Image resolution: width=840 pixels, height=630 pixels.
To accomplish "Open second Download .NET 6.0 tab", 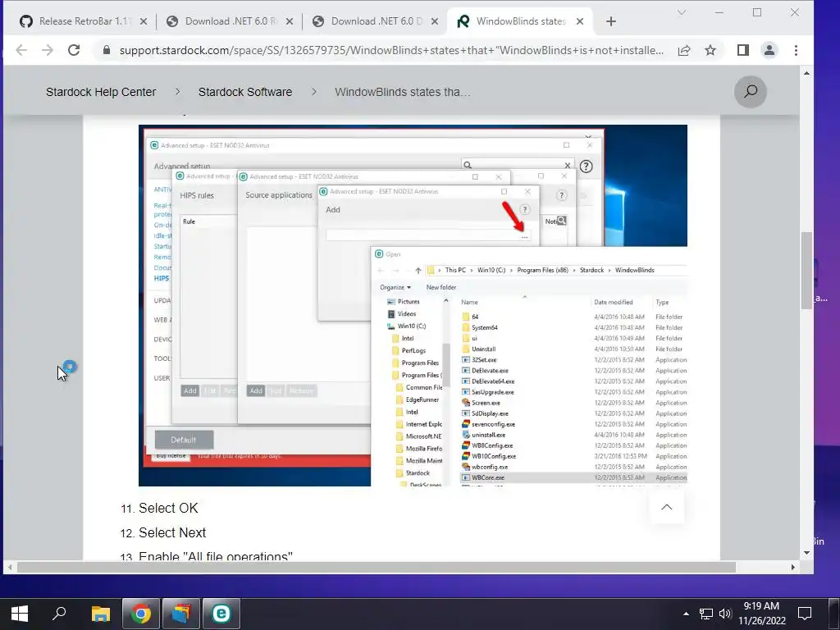I will [x=376, y=21].
